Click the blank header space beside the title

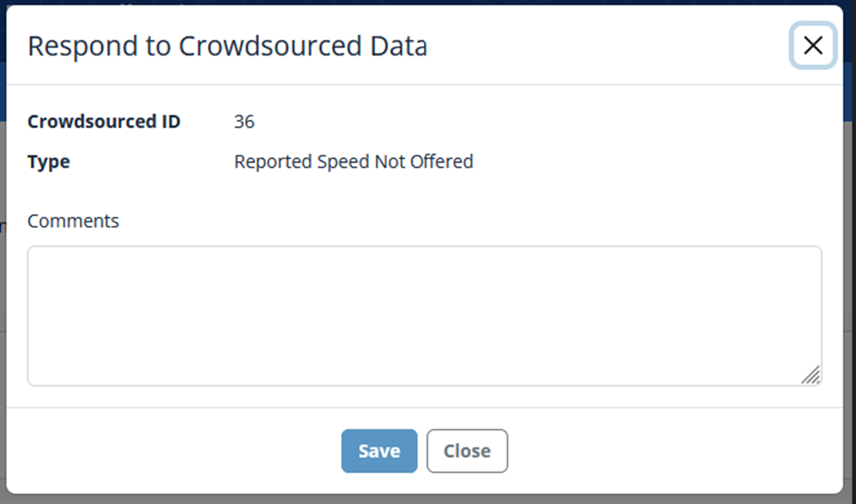604,46
